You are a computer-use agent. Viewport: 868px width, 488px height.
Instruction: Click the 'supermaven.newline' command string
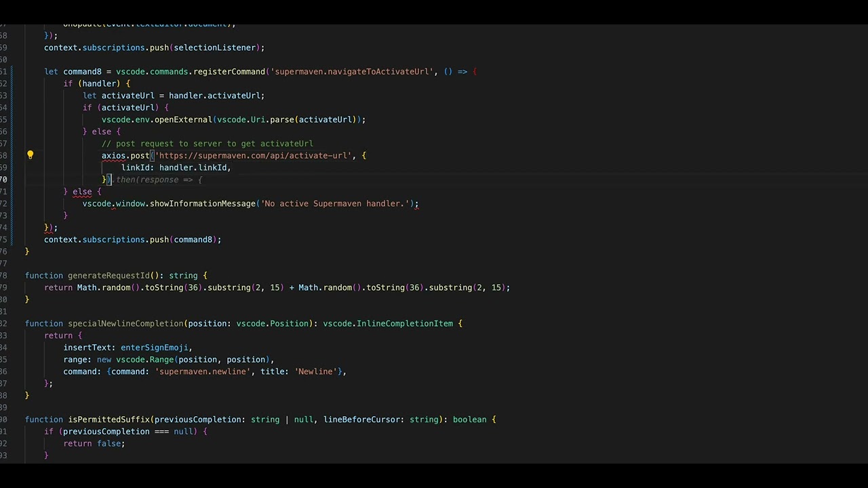click(x=202, y=371)
